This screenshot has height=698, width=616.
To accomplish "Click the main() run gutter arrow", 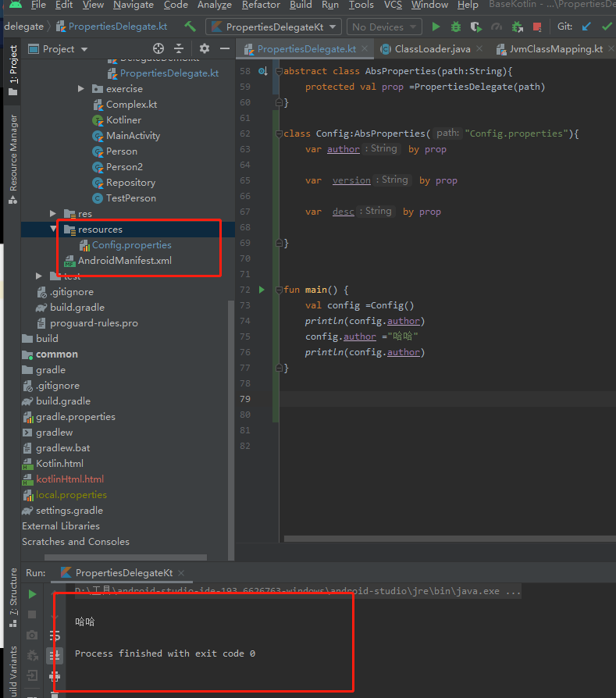I will [x=262, y=290].
